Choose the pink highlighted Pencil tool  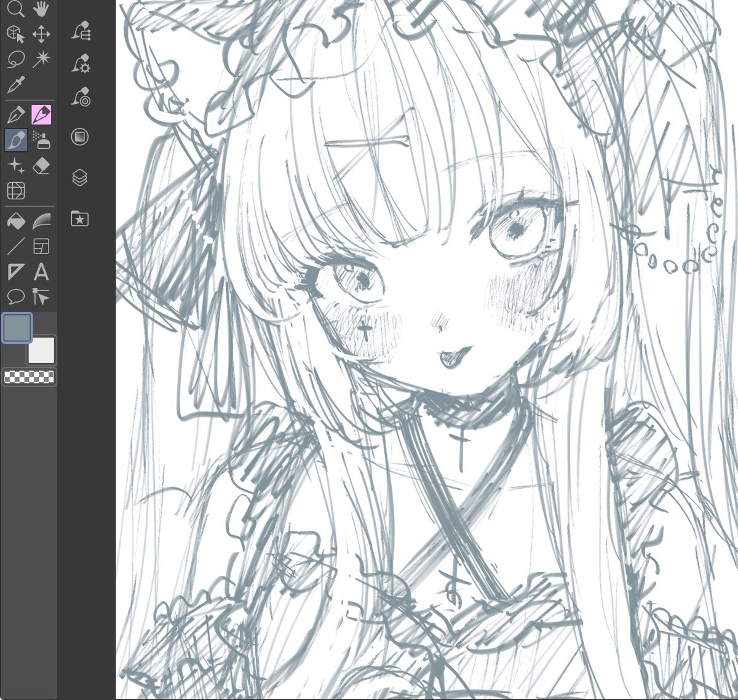pyautogui.click(x=41, y=115)
